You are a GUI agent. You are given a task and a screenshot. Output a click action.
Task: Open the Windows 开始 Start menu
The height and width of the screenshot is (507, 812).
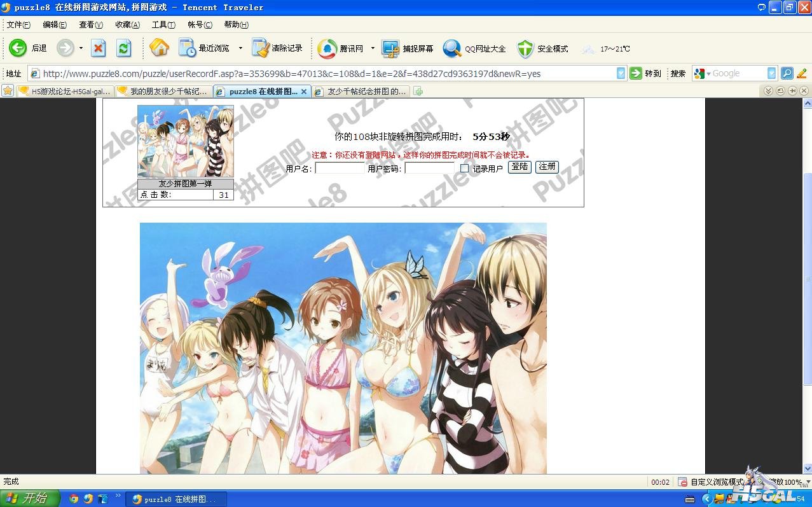pyautogui.click(x=29, y=499)
